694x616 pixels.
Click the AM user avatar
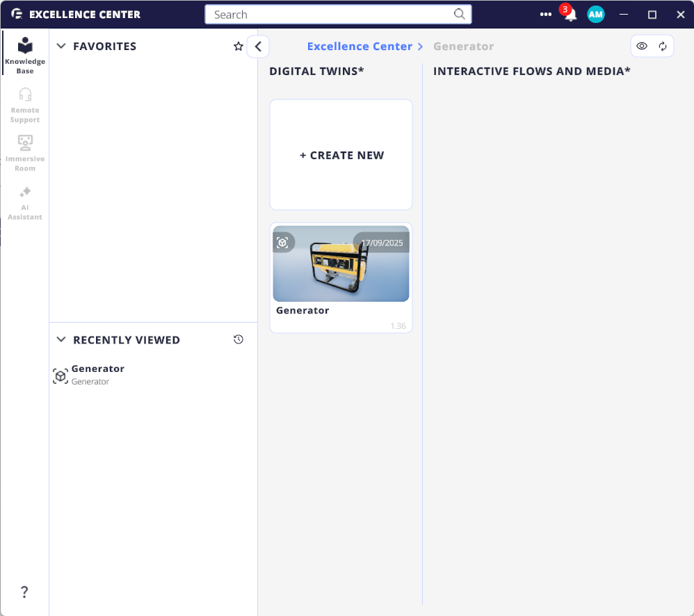coord(595,15)
